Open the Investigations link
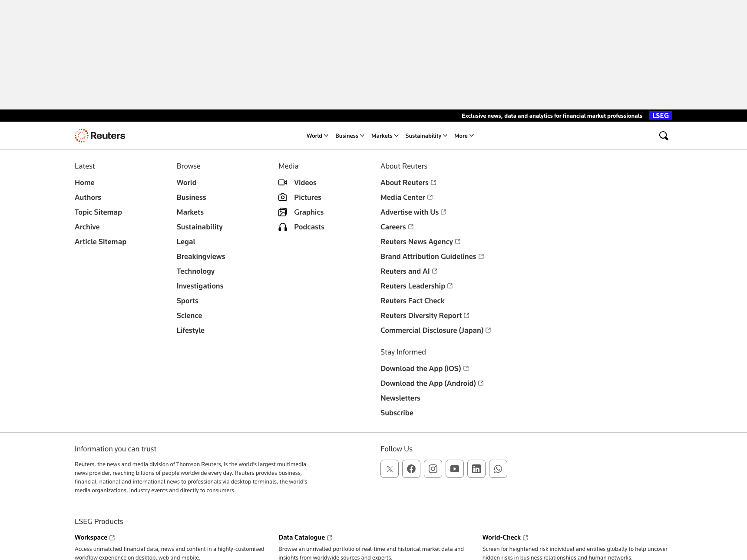The height and width of the screenshot is (560, 747). (200, 286)
